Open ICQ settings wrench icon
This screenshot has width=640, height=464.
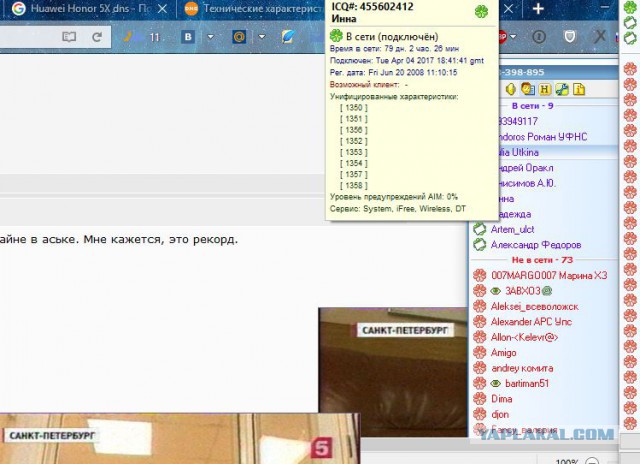point(562,89)
